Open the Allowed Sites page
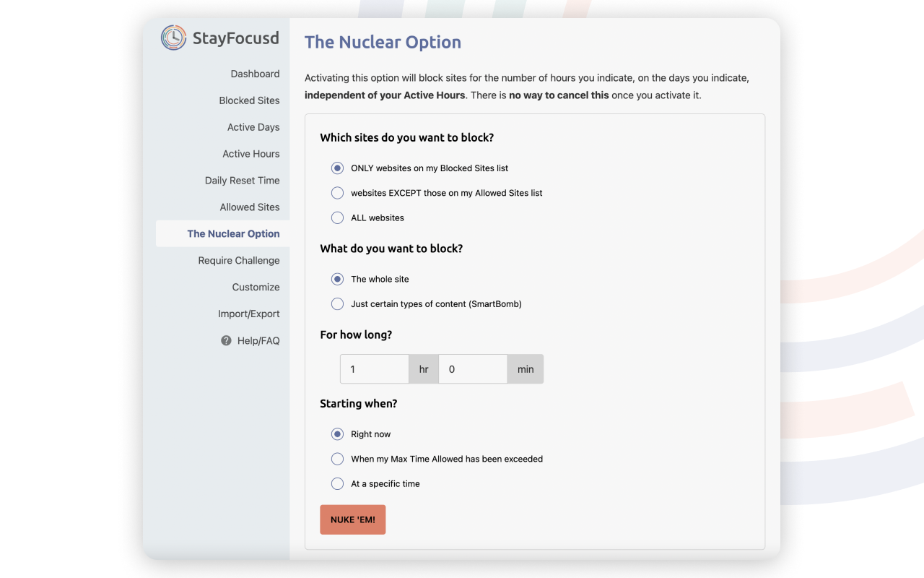Image resolution: width=924 pixels, height=578 pixels. tap(250, 207)
